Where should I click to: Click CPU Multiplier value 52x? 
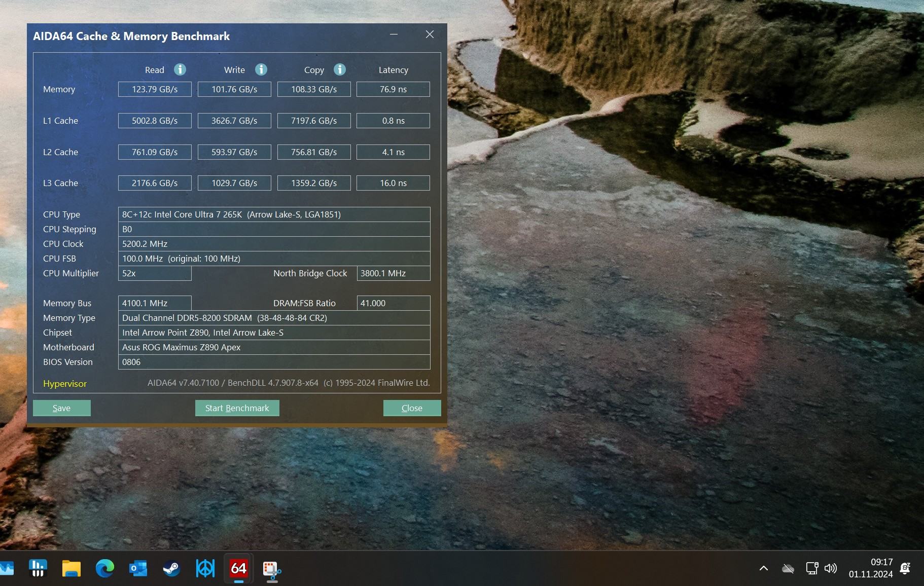pyautogui.click(x=155, y=273)
